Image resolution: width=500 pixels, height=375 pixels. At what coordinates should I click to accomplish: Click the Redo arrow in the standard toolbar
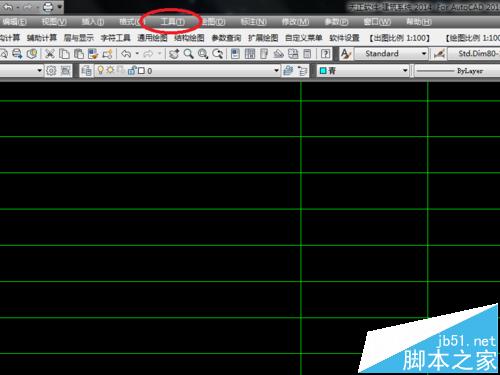pyautogui.click(x=148, y=54)
